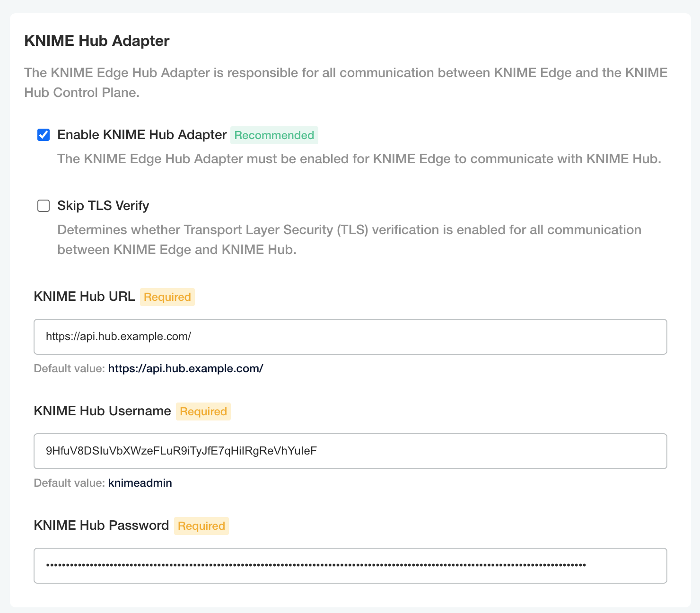
Task: Click the intro paragraph about Hub Control Plane
Action: [346, 83]
